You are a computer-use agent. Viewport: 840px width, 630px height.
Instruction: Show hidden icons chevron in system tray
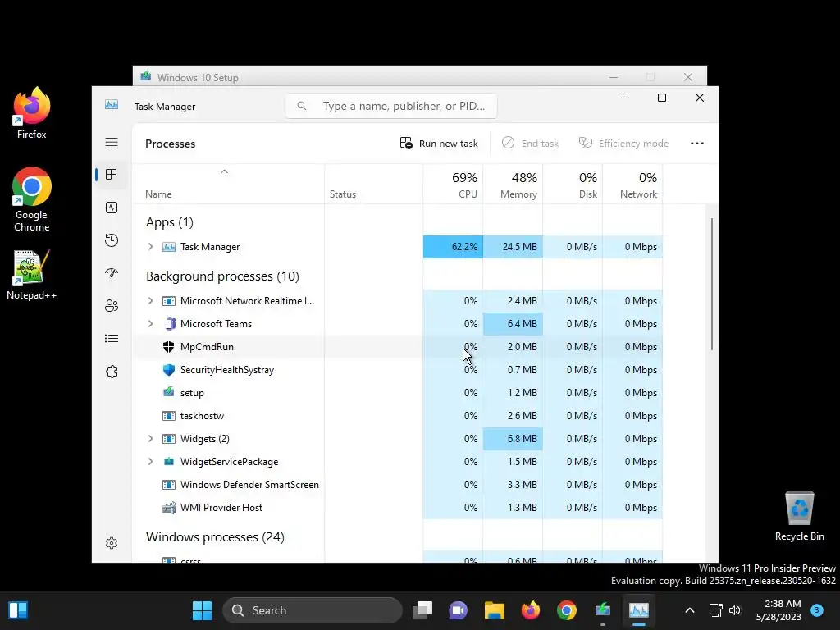point(690,610)
